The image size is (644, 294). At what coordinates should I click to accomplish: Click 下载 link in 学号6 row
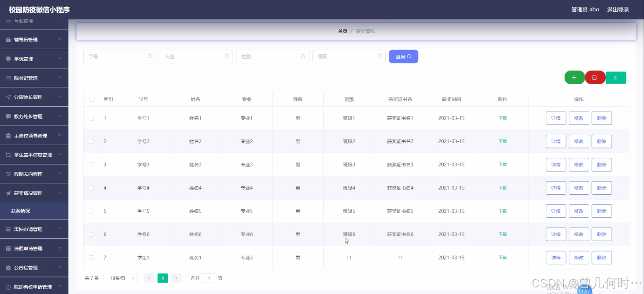503,234
